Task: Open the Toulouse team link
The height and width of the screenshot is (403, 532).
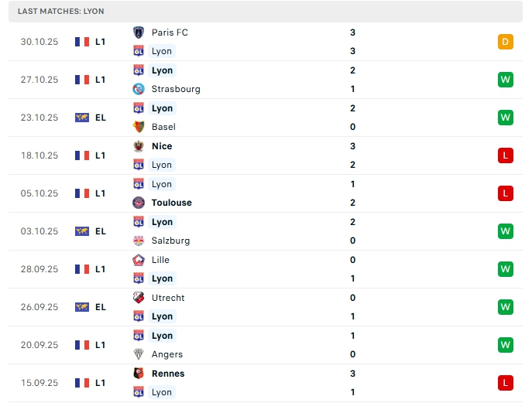Action: pyautogui.click(x=172, y=203)
